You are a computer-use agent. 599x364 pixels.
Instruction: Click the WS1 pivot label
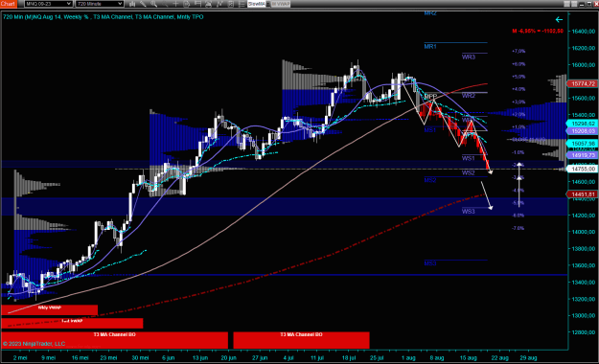pyautogui.click(x=468, y=158)
